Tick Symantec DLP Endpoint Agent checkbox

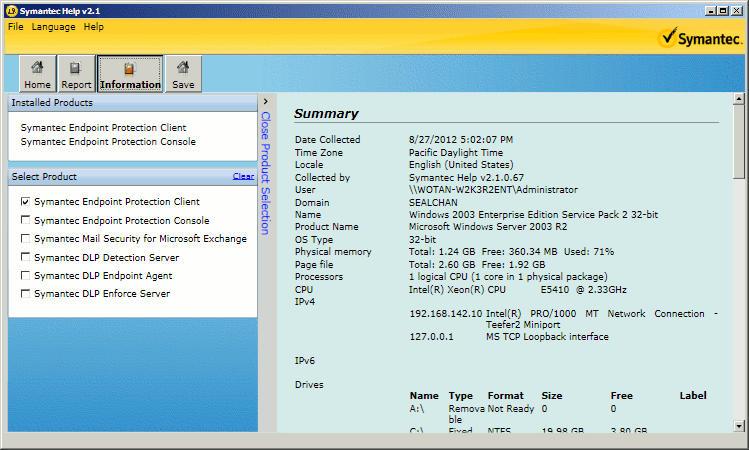(25, 275)
